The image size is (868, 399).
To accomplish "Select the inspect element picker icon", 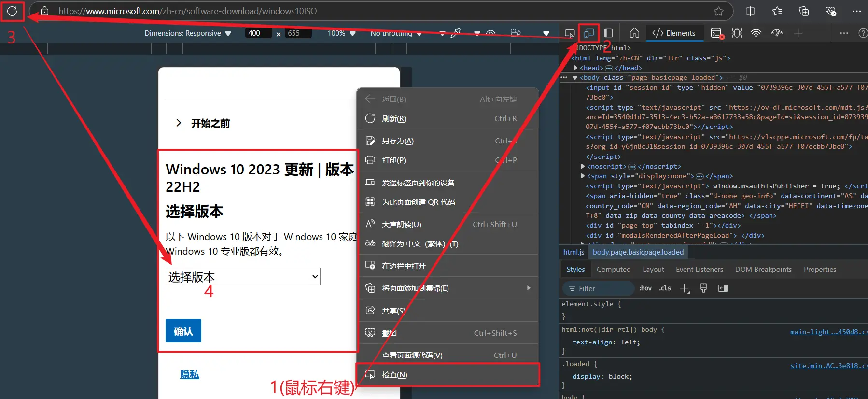I will tap(570, 33).
